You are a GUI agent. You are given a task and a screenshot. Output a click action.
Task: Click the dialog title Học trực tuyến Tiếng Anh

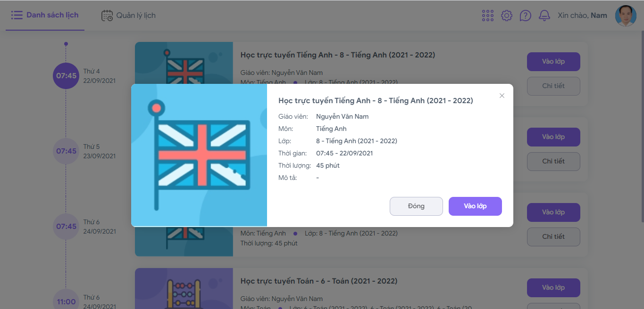376,101
